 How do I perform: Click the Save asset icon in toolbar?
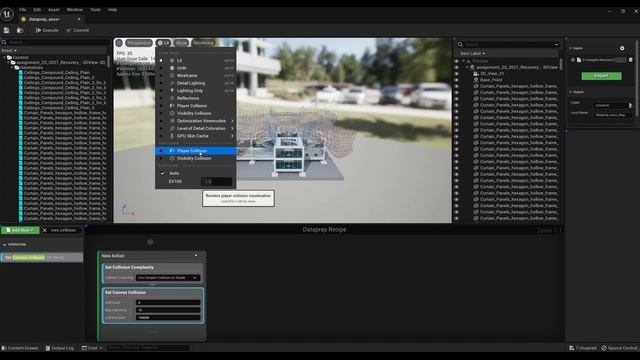coord(7,30)
